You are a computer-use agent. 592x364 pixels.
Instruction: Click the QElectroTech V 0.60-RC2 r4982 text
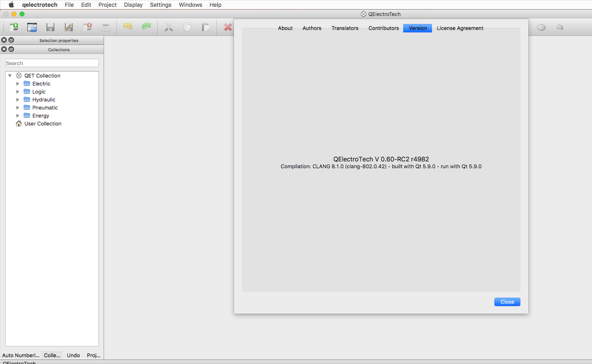click(x=381, y=159)
